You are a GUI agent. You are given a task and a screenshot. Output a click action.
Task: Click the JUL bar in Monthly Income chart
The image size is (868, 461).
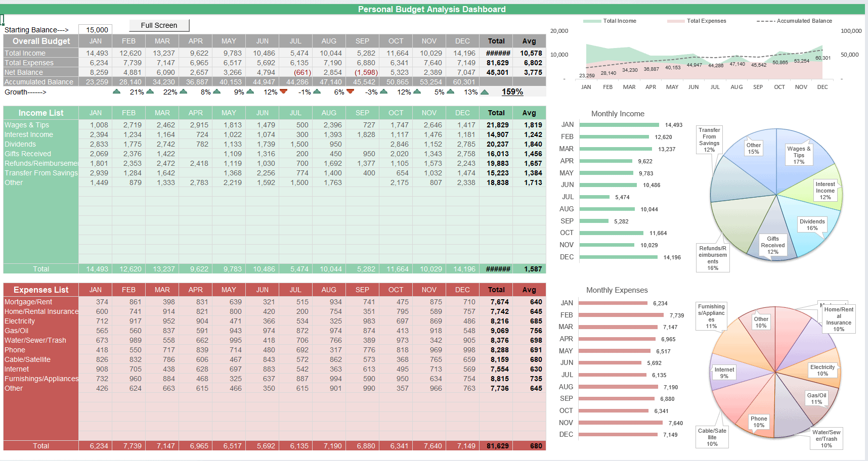pyautogui.click(x=594, y=197)
